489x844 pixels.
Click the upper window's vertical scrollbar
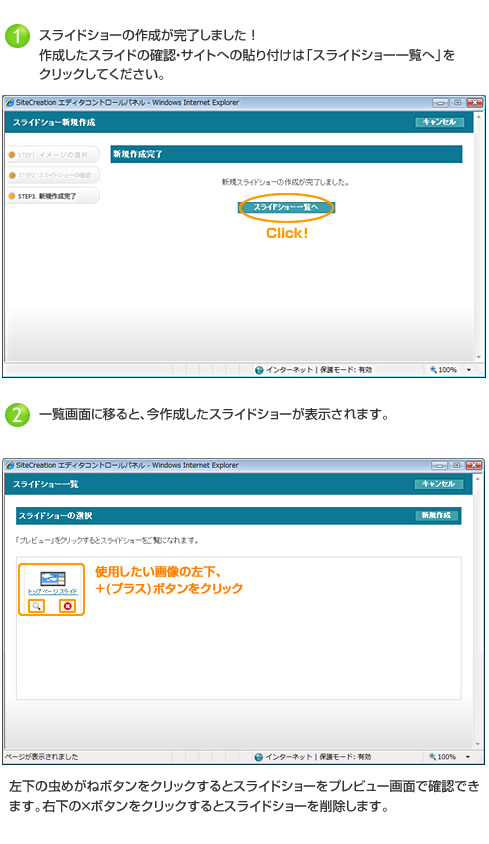point(479,236)
